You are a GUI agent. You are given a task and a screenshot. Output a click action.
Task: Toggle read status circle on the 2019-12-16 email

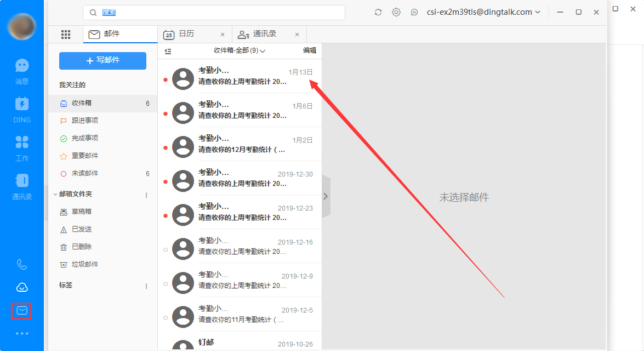pos(166,248)
